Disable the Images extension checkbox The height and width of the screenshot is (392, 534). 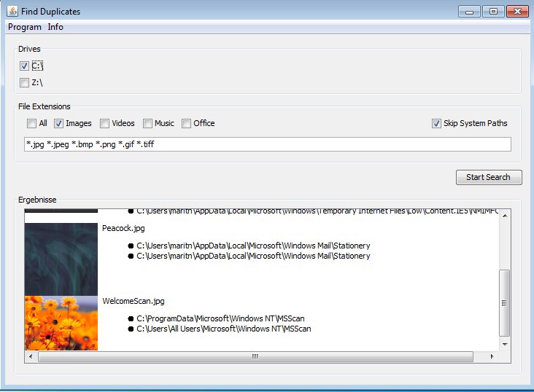[x=59, y=123]
